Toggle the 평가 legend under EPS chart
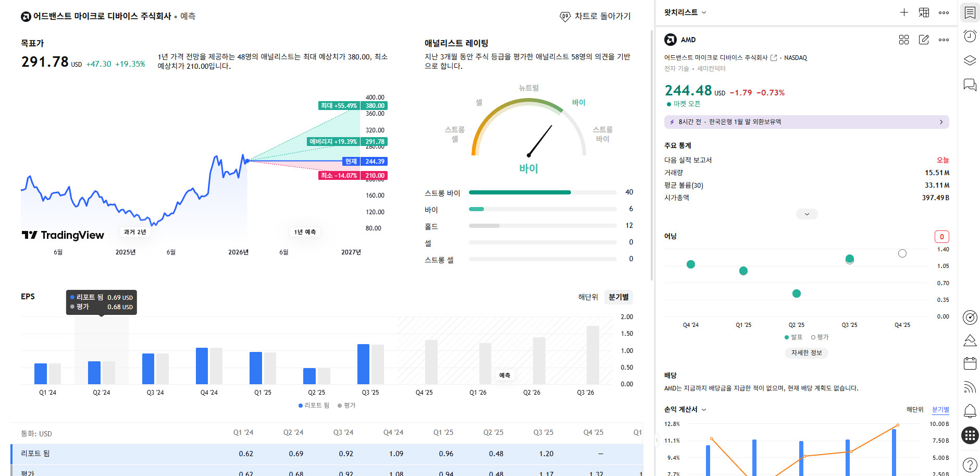980x476 pixels. click(346, 405)
